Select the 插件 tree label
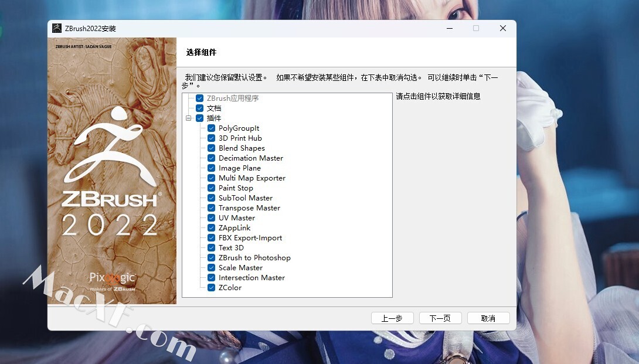Screen dimensions: 639x364 point(214,118)
